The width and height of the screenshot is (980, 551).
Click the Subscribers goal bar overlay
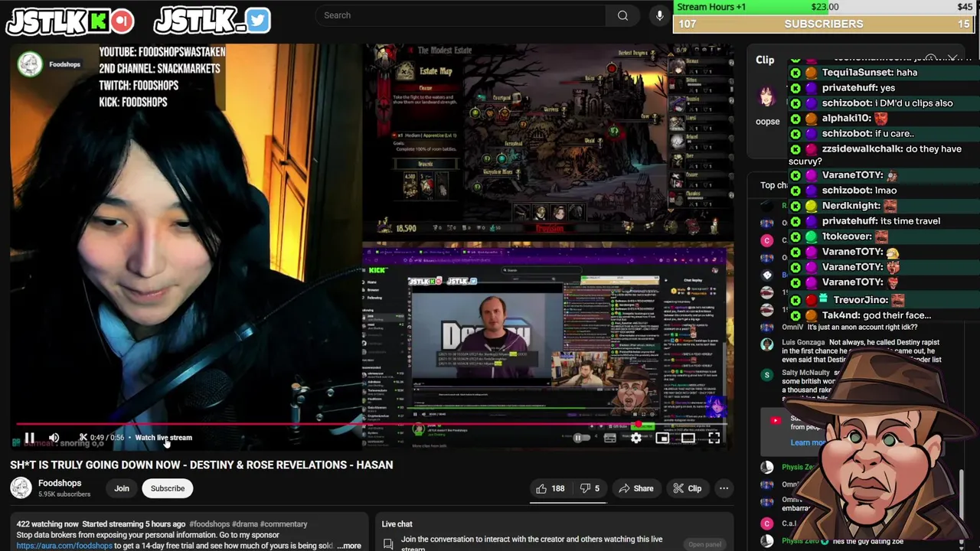point(823,24)
